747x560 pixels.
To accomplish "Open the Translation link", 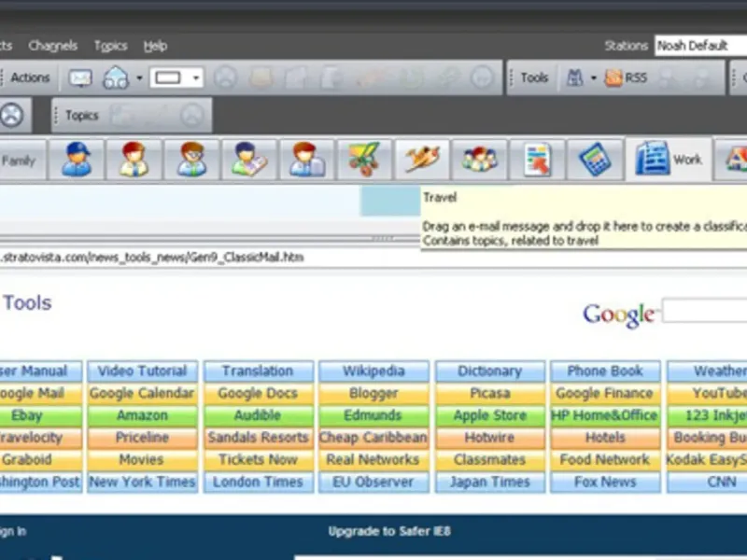I will tap(259, 371).
